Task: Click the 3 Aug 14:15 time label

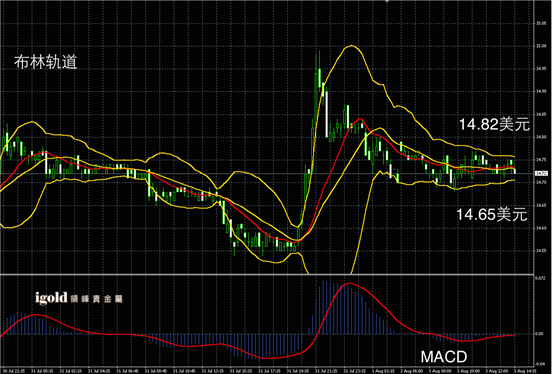Action: click(x=525, y=371)
